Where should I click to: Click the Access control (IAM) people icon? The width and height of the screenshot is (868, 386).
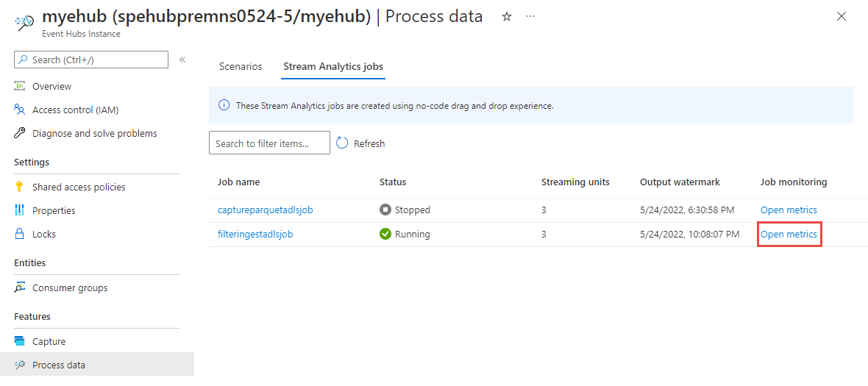(20, 110)
